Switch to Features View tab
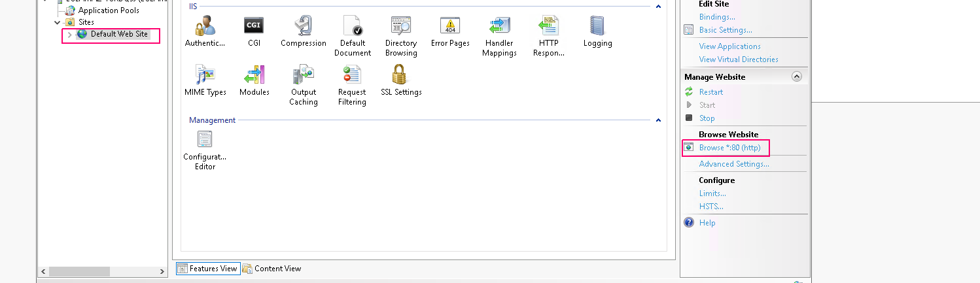Viewport: 980px width, 283px height. (x=207, y=268)
